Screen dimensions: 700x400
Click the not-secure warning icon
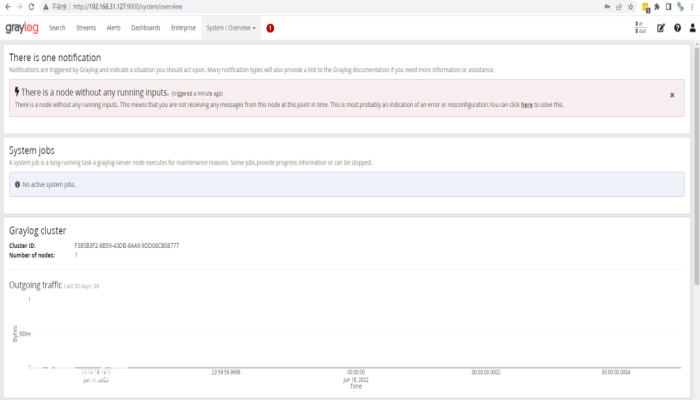pos(46,7)
